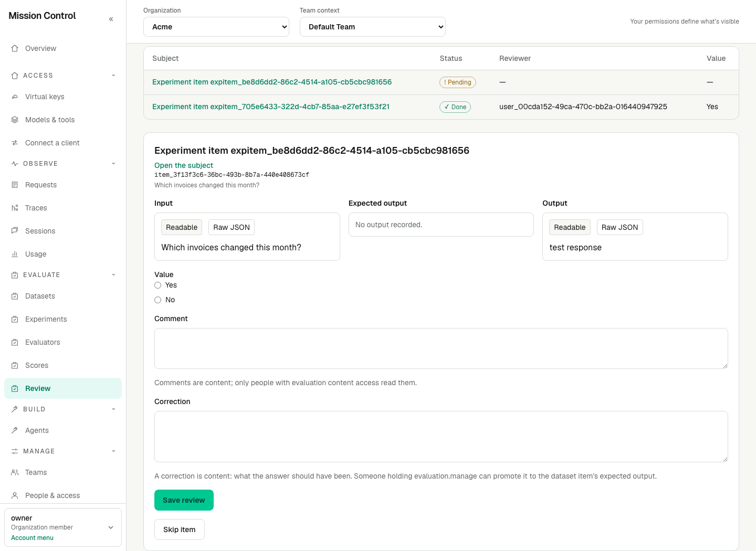Click the Experiments icon in sidebar

[15, 319]
